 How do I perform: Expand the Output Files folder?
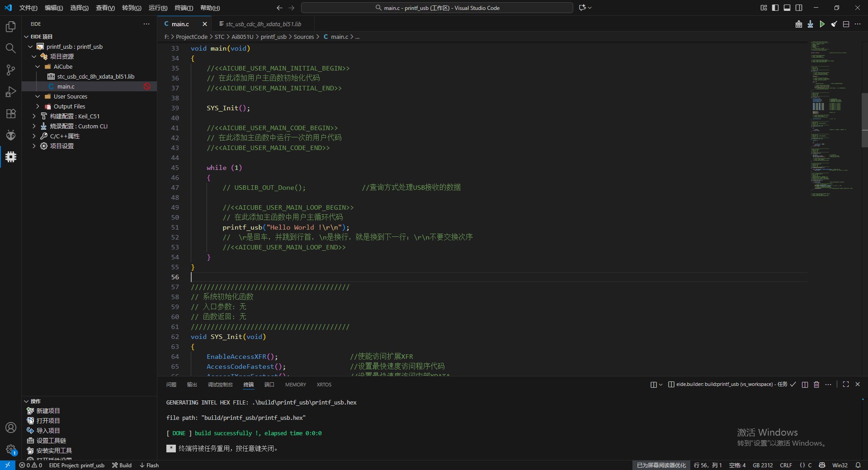point(69,106)
